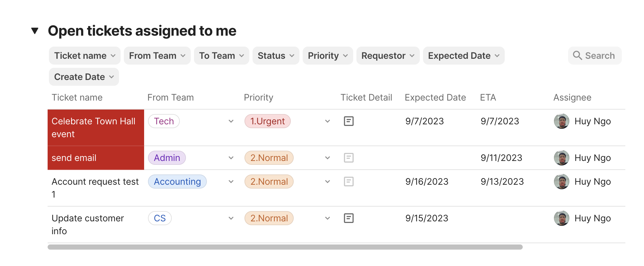644x266 pixels.
Task: Click the horizontal table scrollbar
Action: (x=285, y=247)
